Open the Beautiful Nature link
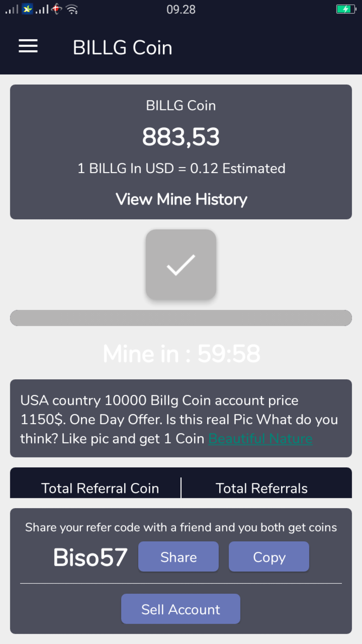The image size is (362, 644). pos(261,439)
